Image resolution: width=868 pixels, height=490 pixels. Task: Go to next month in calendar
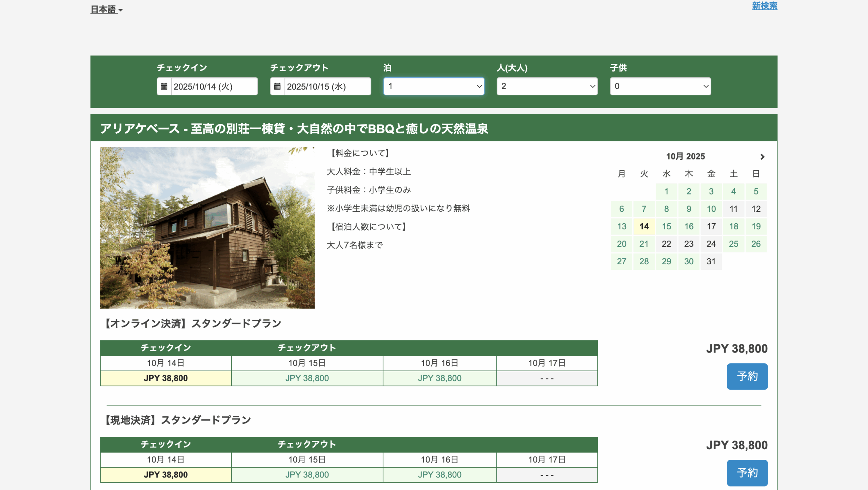[x=762, y=156]
